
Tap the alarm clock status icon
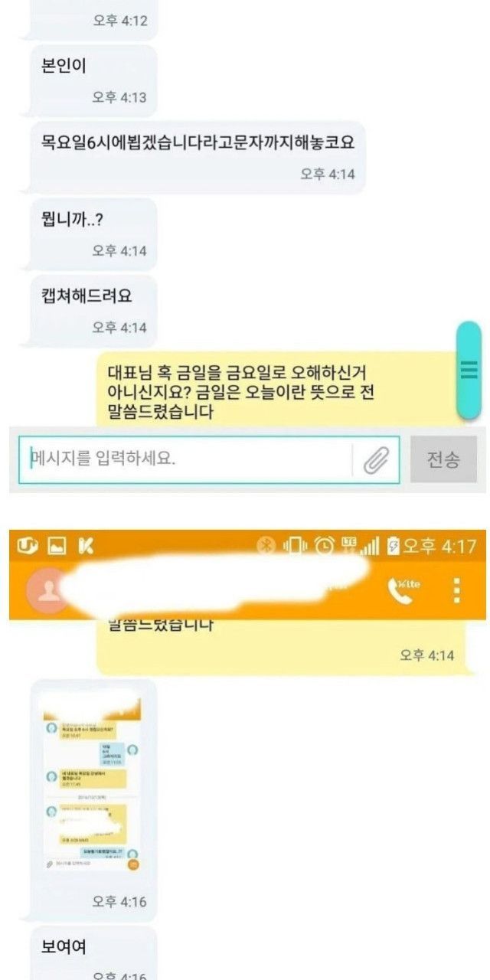325,546
